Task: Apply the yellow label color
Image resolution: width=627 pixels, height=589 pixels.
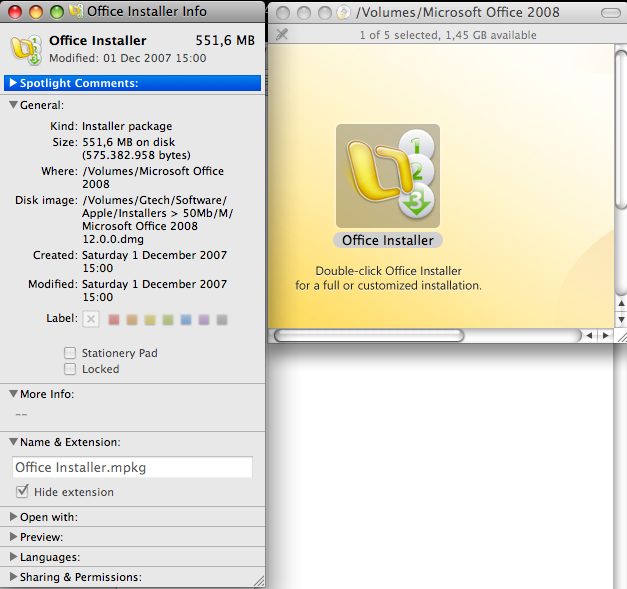Action: [x=150, y=319]
